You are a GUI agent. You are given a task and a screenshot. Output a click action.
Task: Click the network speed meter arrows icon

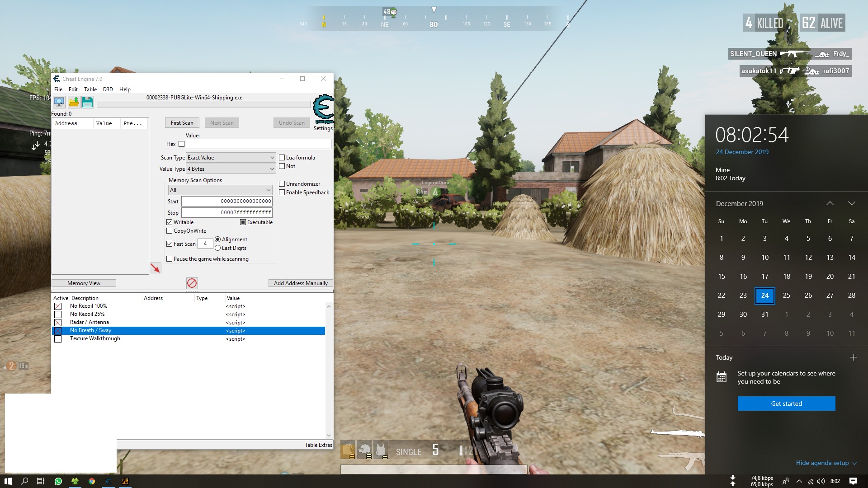pyautogui.click(x=733, y=481)
